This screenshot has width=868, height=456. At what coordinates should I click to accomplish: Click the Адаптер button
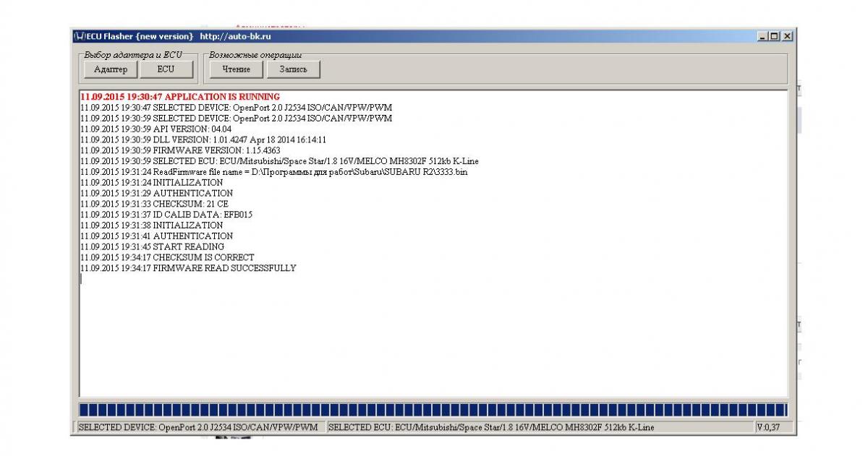point(111,69)
